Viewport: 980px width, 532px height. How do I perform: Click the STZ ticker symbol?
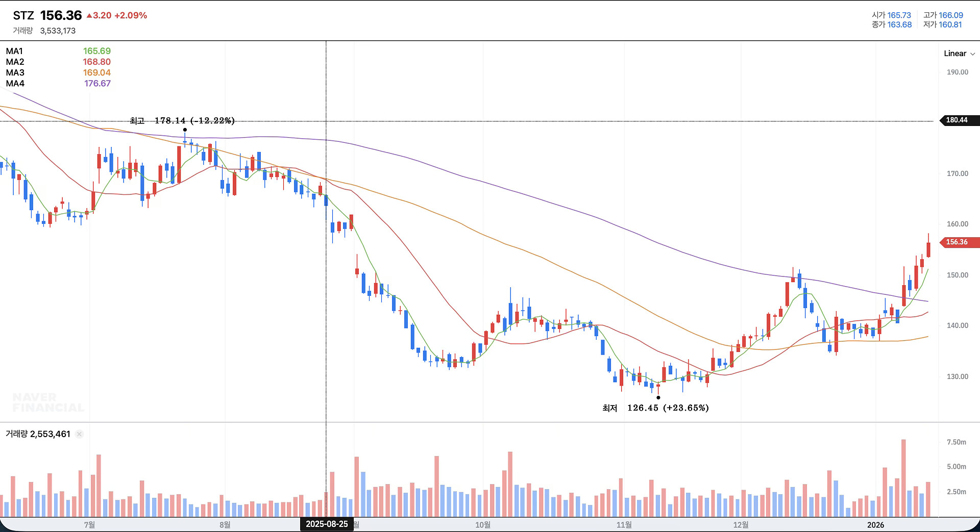tap(23, 16)
